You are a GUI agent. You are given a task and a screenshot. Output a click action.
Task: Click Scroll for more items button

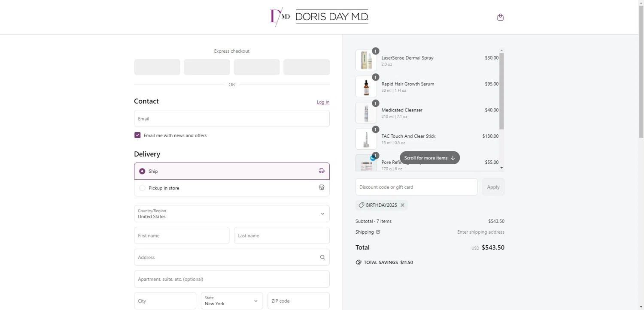pos(430,158)
